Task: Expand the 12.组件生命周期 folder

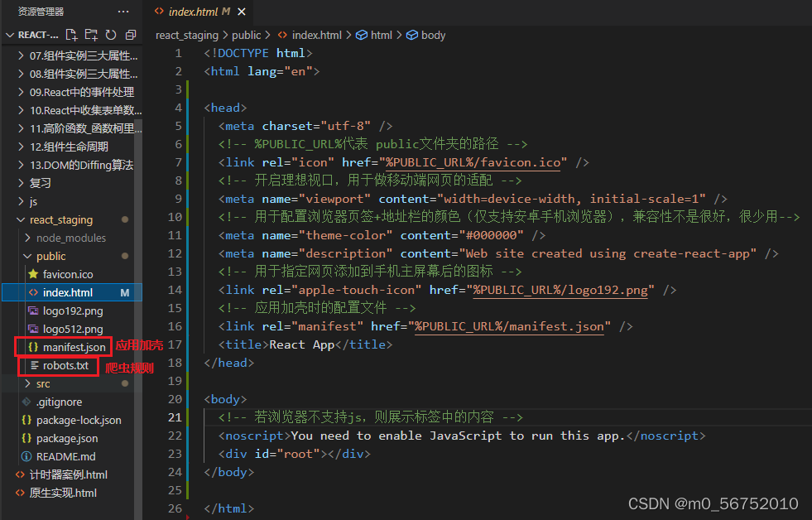Action: click(x=21, y=146)
